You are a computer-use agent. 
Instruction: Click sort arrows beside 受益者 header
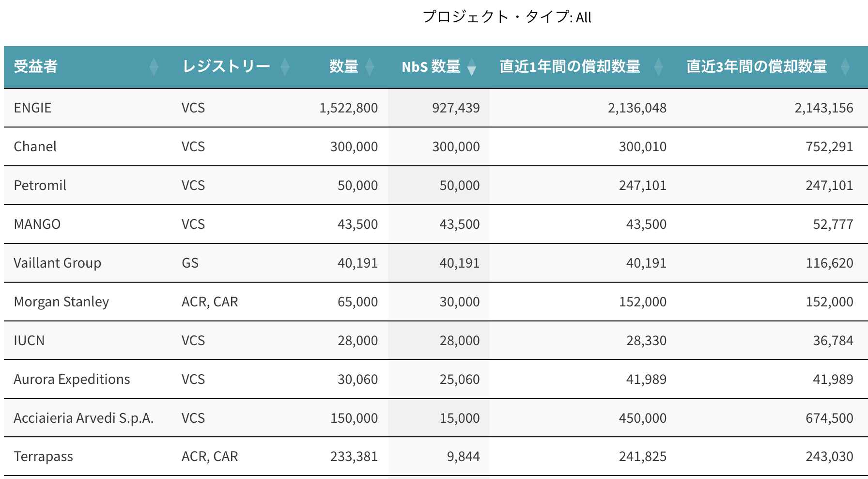(154, 67)
